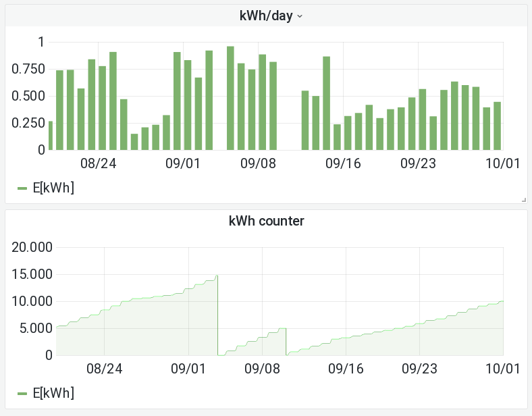
Task: Click the counter peak near 15.000 before the drop
Action: (x=217, y=276)
